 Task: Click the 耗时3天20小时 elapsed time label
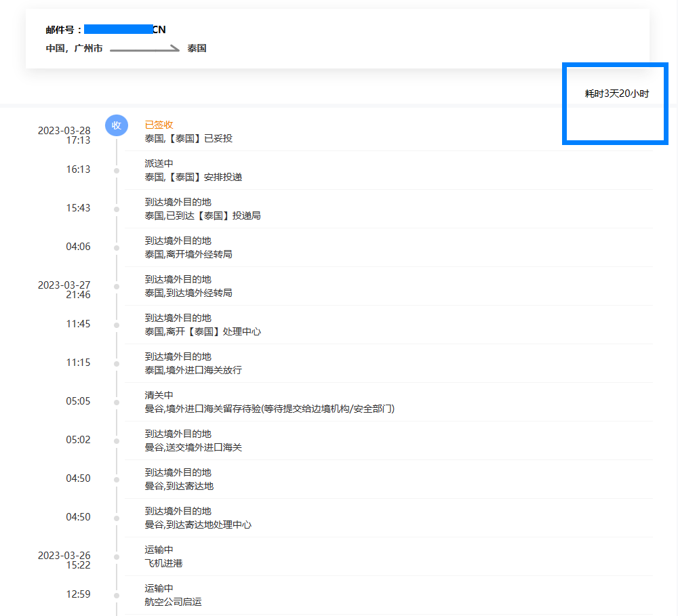[x=616, y=94]
